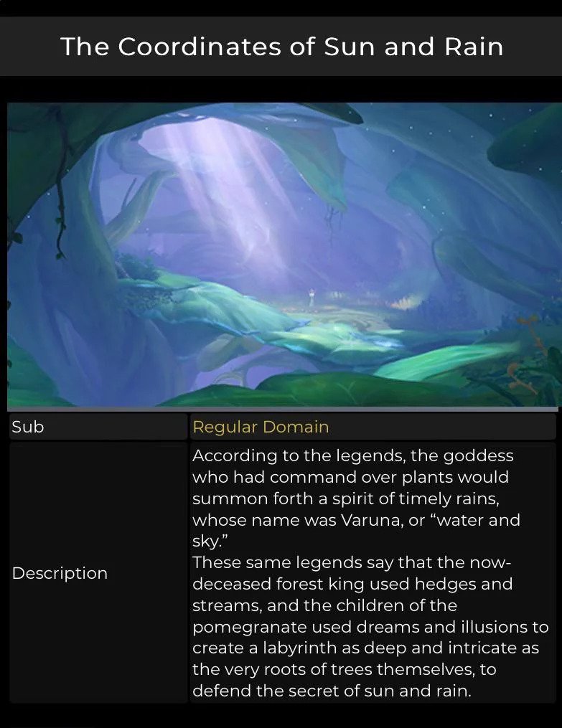Click the title The Coordinates of Sun and Rain
The image size is (562, 728).
pos(282,47)
